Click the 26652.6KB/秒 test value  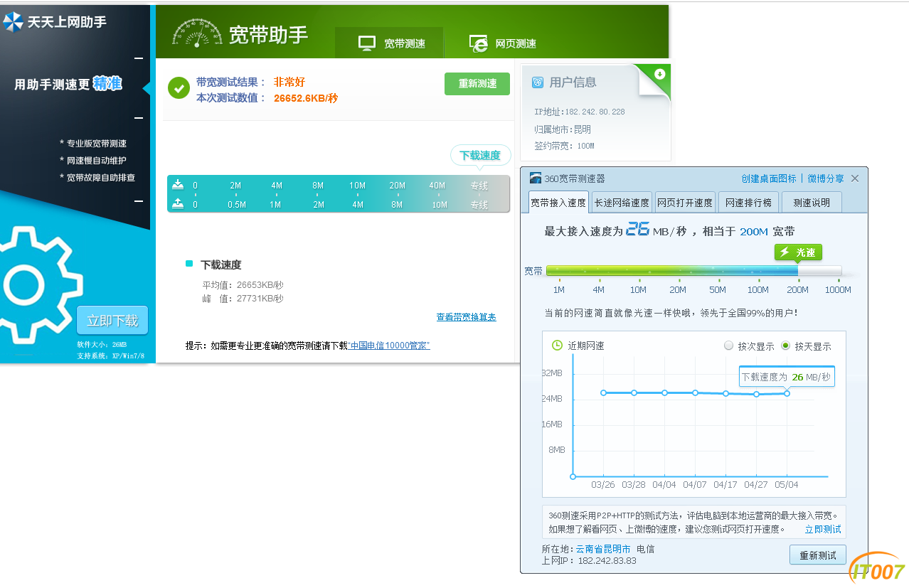[x=306, y=98]
